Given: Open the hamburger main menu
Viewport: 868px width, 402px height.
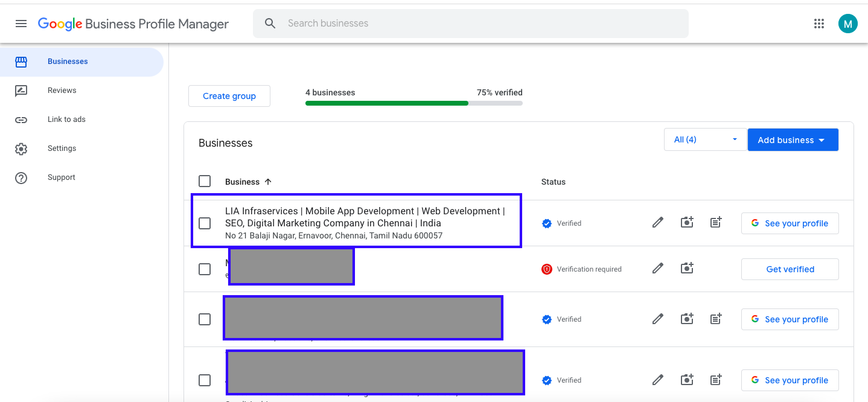Looking at the screenshot, I should [21, 24].
